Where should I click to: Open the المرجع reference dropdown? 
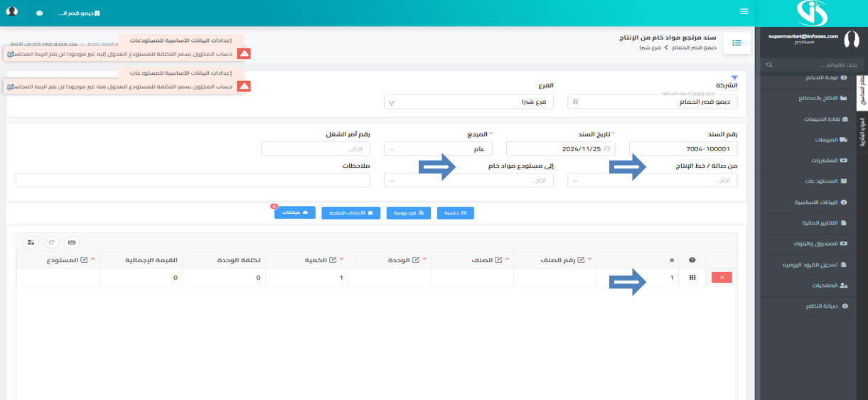(438, 148)
